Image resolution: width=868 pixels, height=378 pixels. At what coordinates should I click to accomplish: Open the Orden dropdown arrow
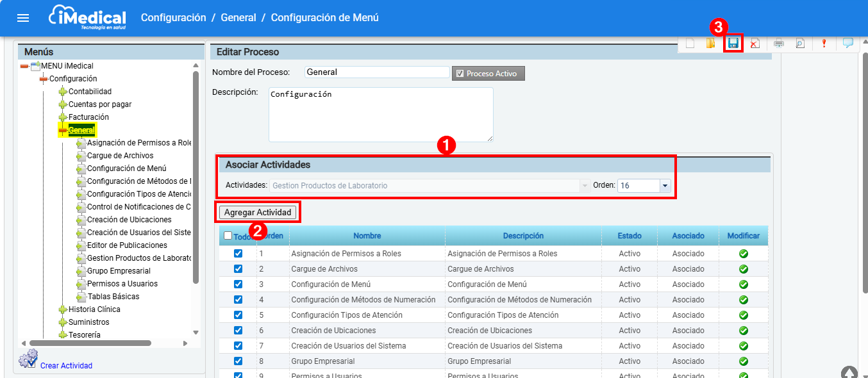(x=665, y=186)
